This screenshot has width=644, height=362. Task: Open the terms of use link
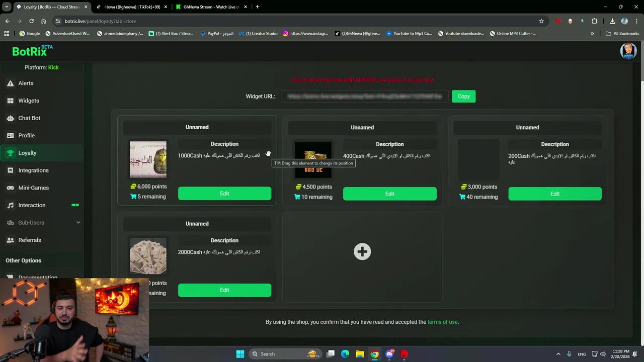[442, 322]
